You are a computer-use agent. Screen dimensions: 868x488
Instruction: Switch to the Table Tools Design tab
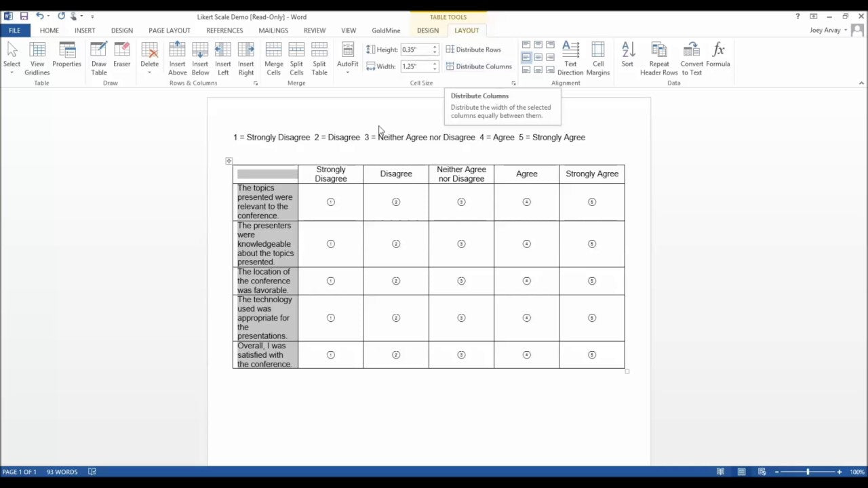(428, 30)
